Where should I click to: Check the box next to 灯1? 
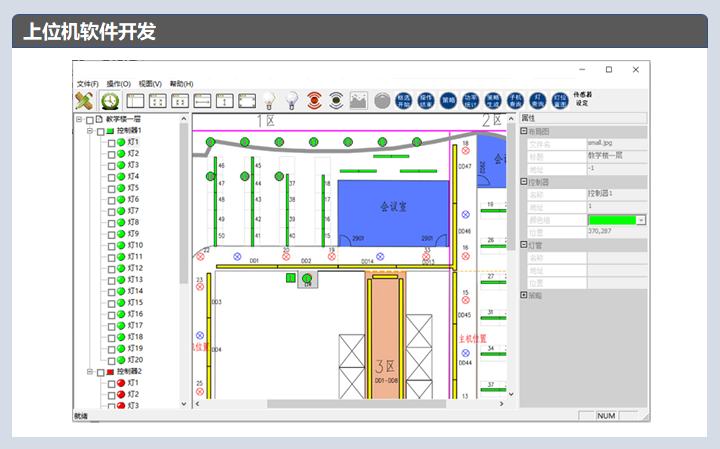click(111, 142)
